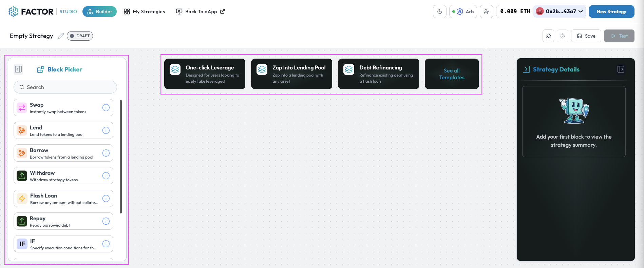Image resolution: width=644 pixels, height=268 pixels.
Task: Collapse the Block Picker panel
Action: 18,69
